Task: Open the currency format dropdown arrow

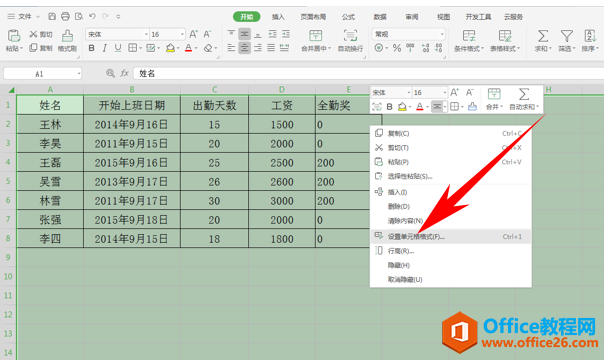Action: (x=387, y=48)
